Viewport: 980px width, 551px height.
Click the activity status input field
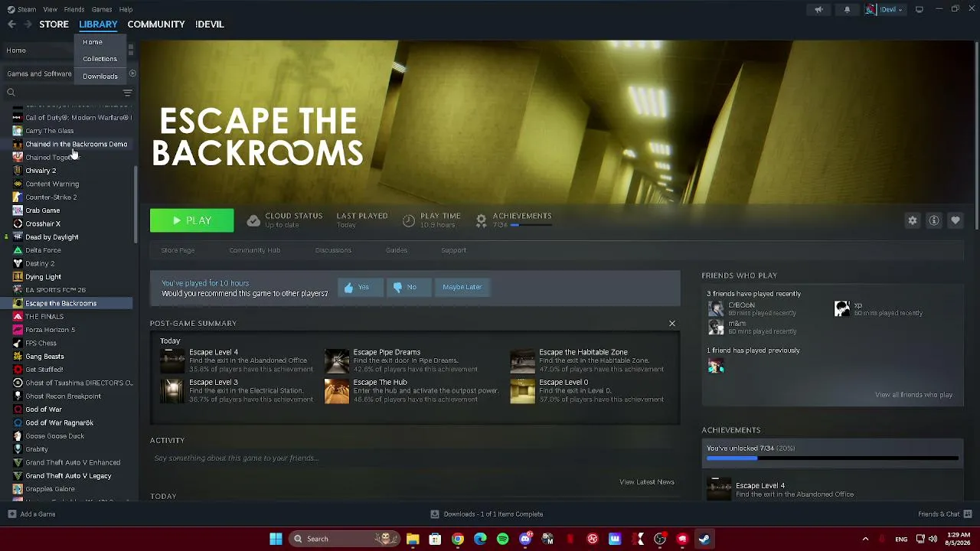pyautogui.click(x=414, y=458)
